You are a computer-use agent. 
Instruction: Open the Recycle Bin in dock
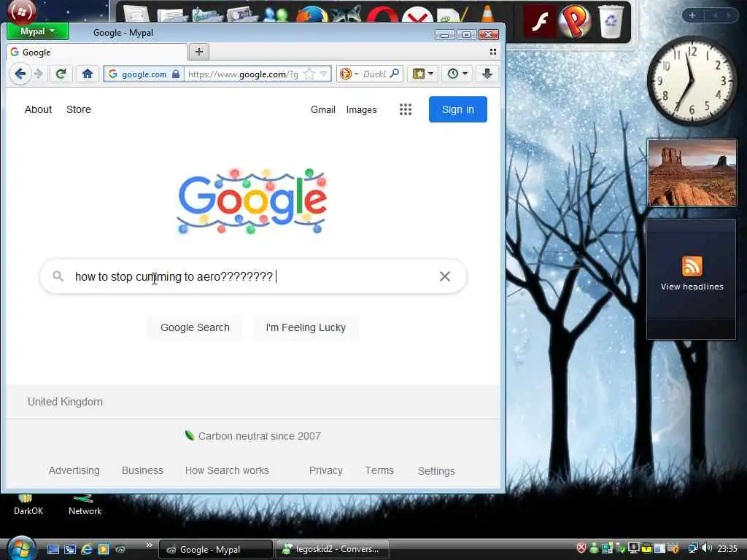coord(611,21)
